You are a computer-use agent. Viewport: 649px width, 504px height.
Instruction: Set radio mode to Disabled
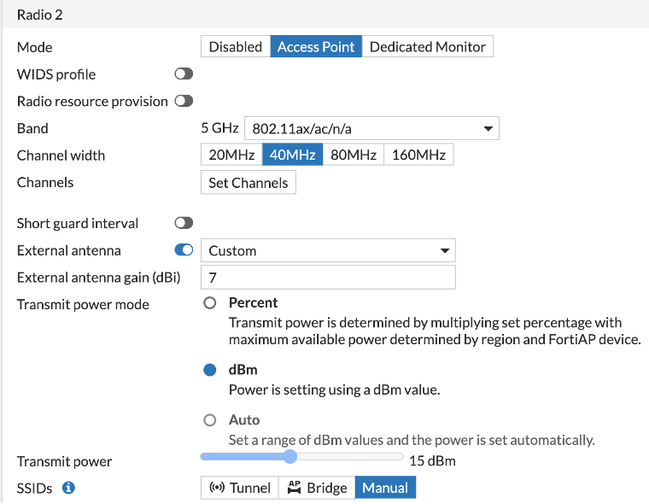click(x=236, y=47)
